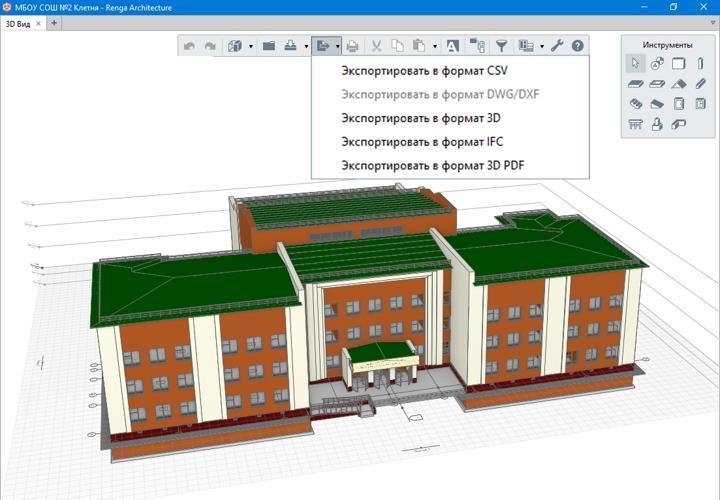The image size is (720, 500).
Task: Open the paste options dropdown arrow
Action: (x=435, y=46)
